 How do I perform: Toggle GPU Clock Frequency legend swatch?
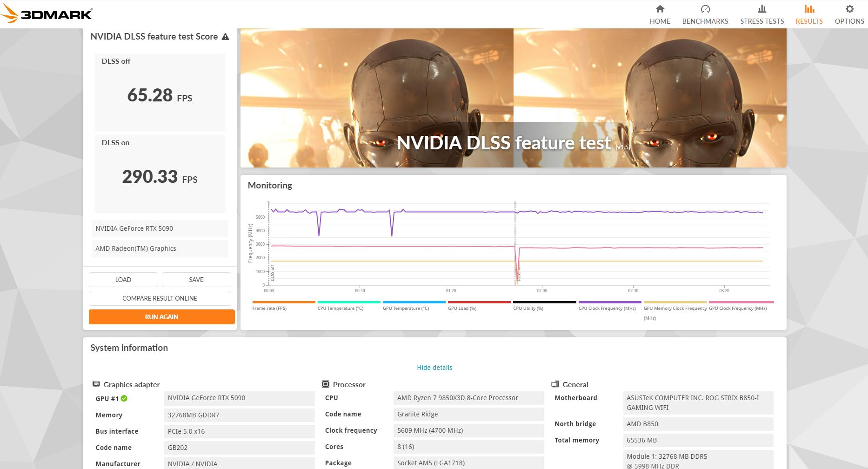coord(741,302)
